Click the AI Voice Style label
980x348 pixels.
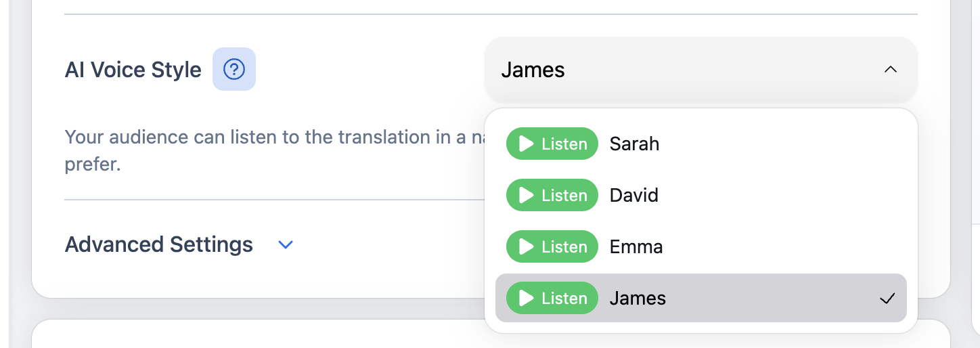click(x=133, y=70)
